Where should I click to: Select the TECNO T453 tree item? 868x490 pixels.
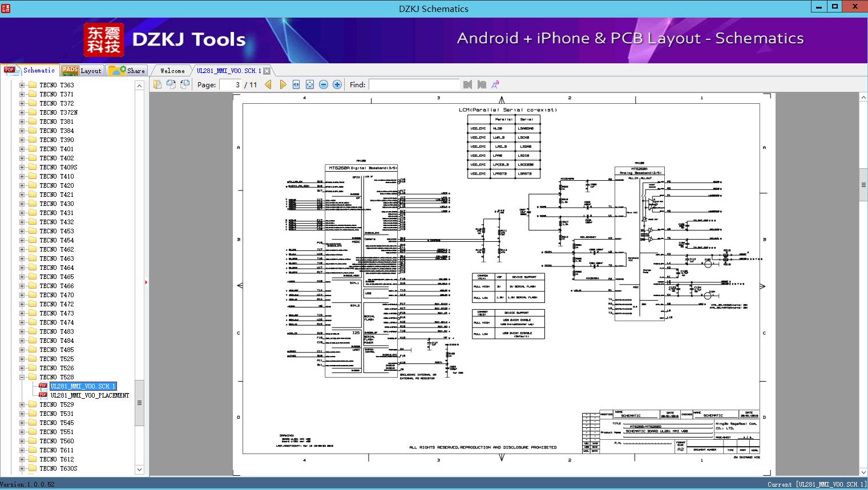coord(56,231)
